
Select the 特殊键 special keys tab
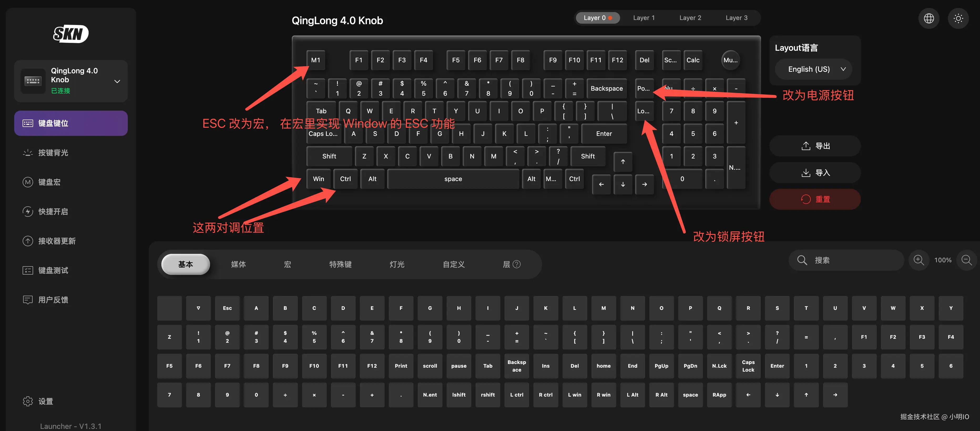click(x=340, y=264)
